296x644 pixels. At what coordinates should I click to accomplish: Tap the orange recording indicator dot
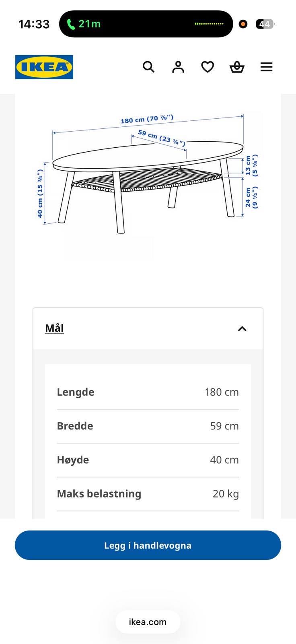(243, 24)
